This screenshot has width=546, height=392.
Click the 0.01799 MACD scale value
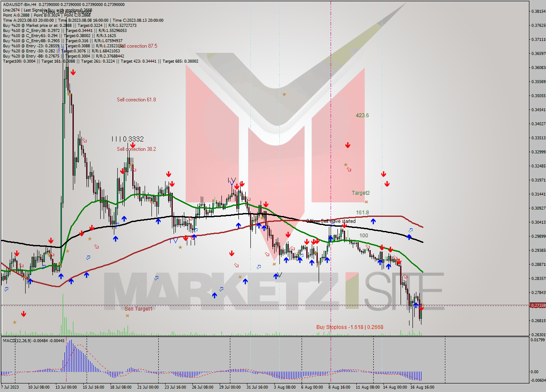tap(539, 340)
